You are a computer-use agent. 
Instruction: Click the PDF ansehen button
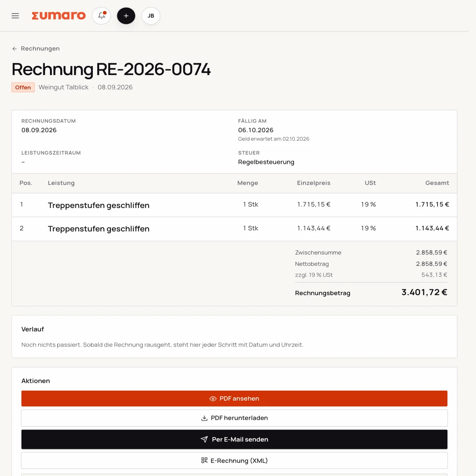[x=234, y=399]
